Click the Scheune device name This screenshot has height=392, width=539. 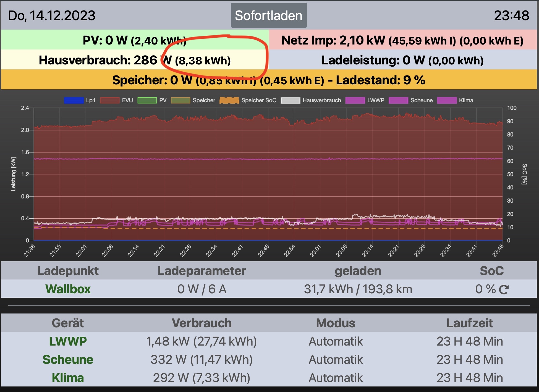pyautogui.click(x=68, y=359)
